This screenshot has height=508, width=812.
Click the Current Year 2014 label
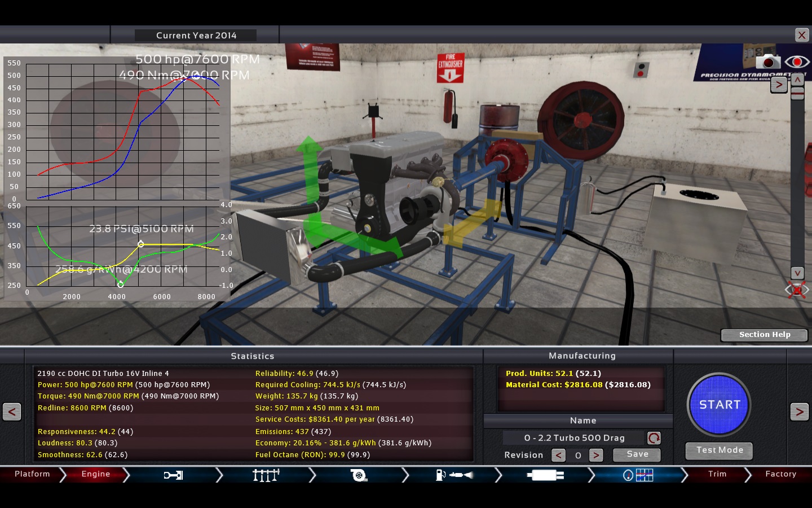click(196, 36)
